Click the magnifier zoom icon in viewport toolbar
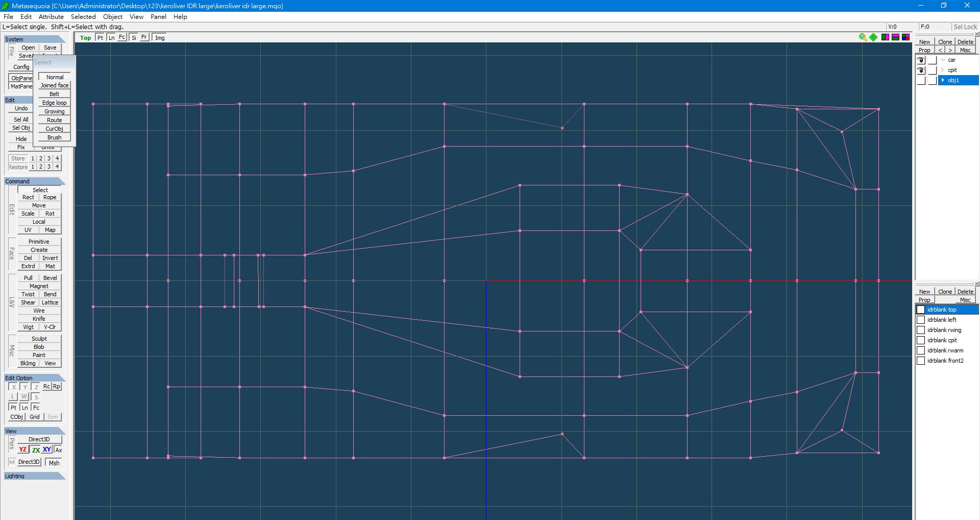Screen dimensions: 980x520 (x=863, y=37)
